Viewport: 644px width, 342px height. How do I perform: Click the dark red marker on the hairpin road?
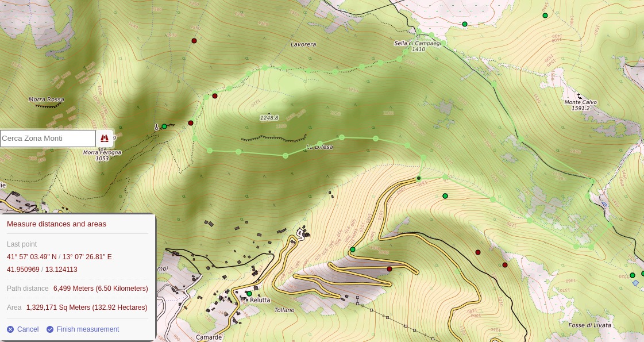(x=390, y=269)
